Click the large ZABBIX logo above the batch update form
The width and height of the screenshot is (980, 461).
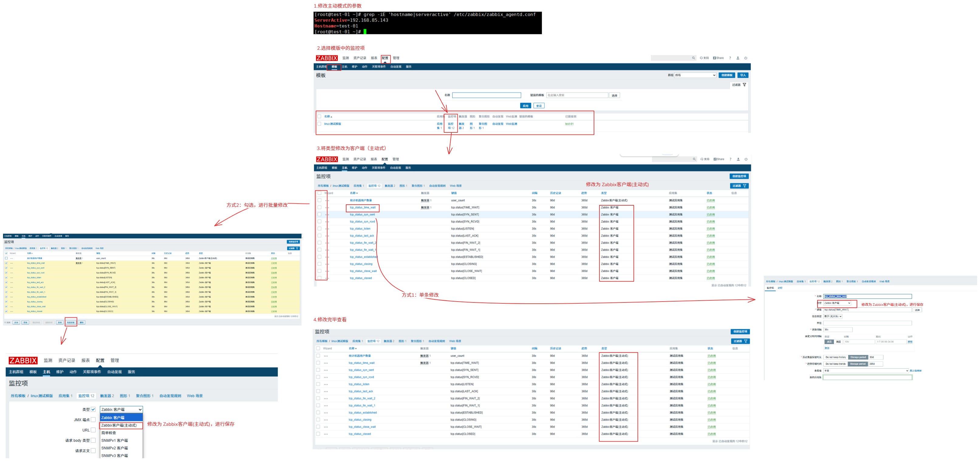pos(23,360)
